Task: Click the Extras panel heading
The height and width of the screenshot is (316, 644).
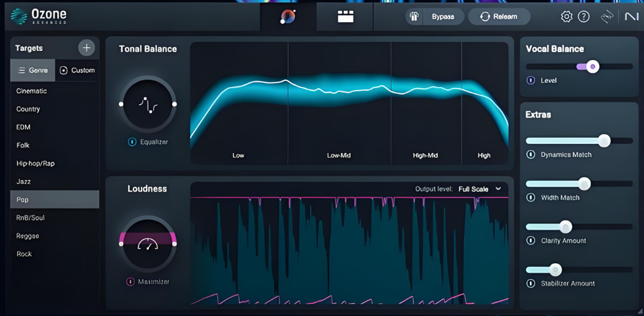Action: [539, 115]
